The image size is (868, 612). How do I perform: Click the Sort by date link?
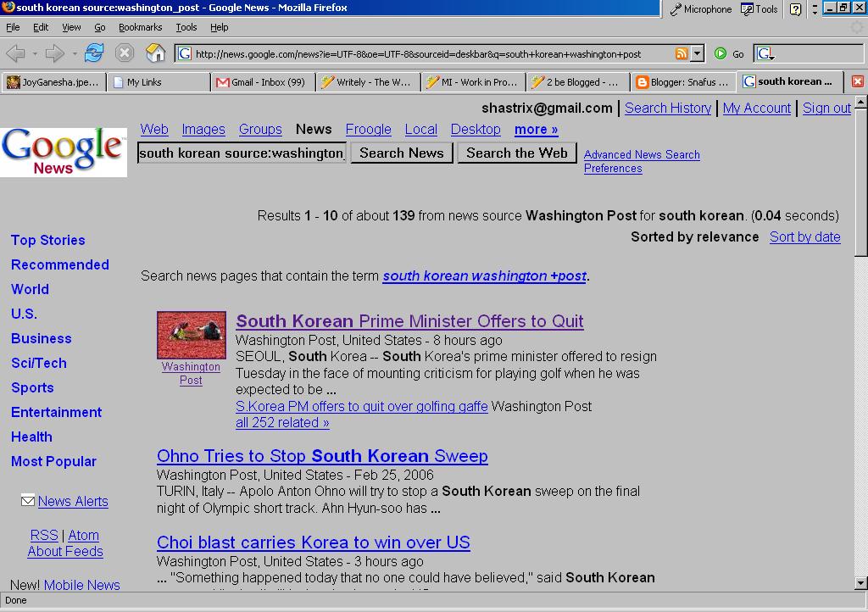click(805, 236)
